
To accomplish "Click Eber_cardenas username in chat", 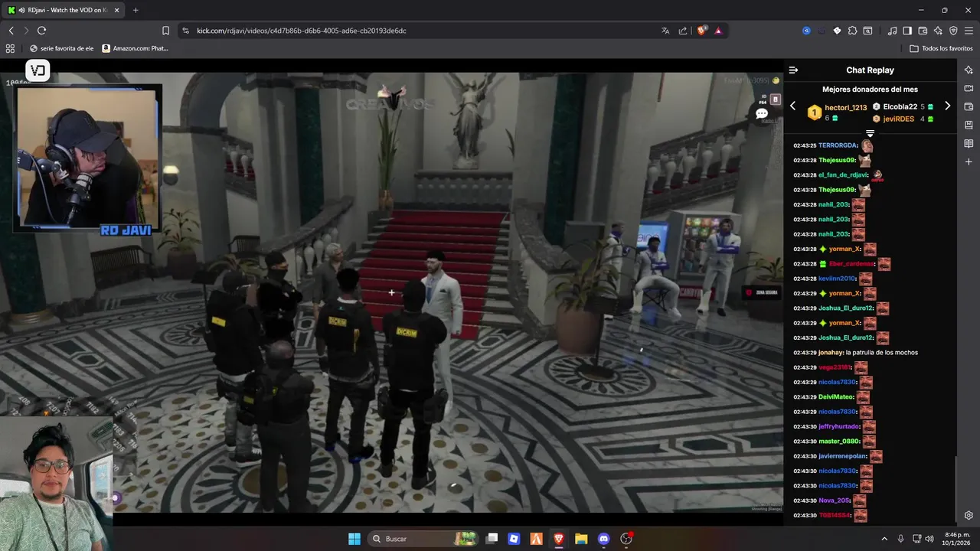I will click(x=851, y=264).
